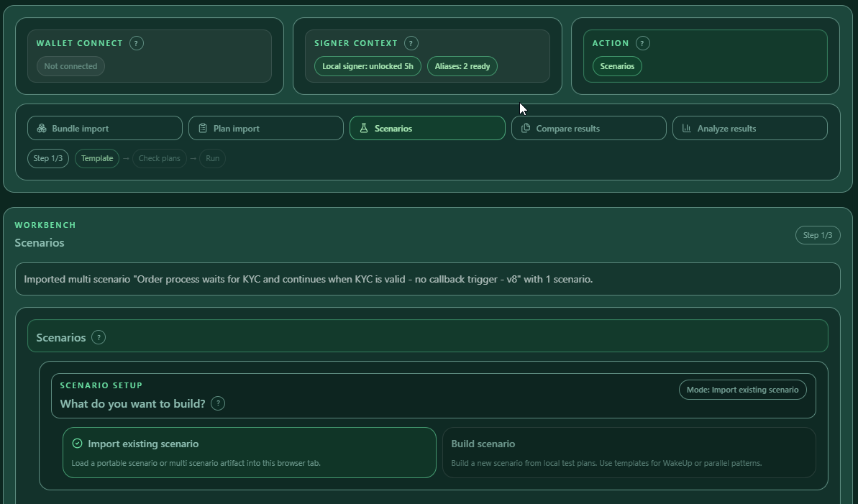Image resolution: width=858 pixels, height=504 pixels.
Task: Open the Compare results tab
Action: [589, 128]
